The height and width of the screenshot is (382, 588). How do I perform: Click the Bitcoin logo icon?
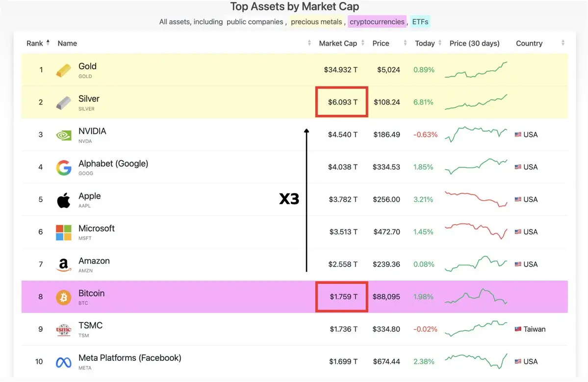(64, 297)
